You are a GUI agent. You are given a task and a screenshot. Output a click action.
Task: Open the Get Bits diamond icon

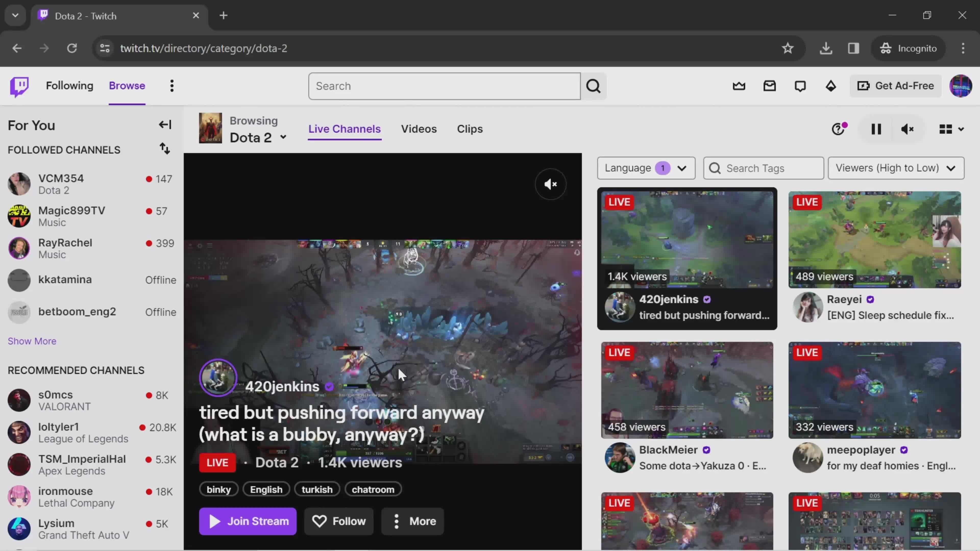pyautogui.click(x=830, y=86)
